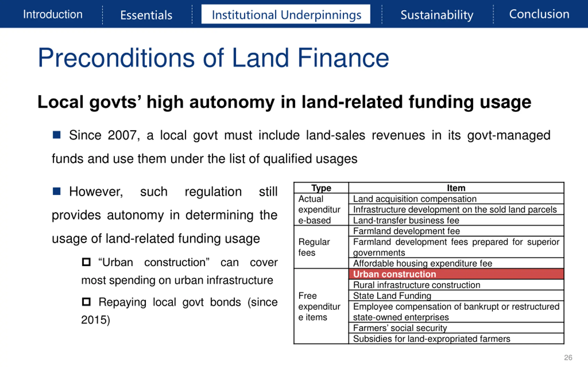Image resolution: width=588 pixels, height=367 pixels.
Task: Click the slide page number 26
Action: point(568,358)
